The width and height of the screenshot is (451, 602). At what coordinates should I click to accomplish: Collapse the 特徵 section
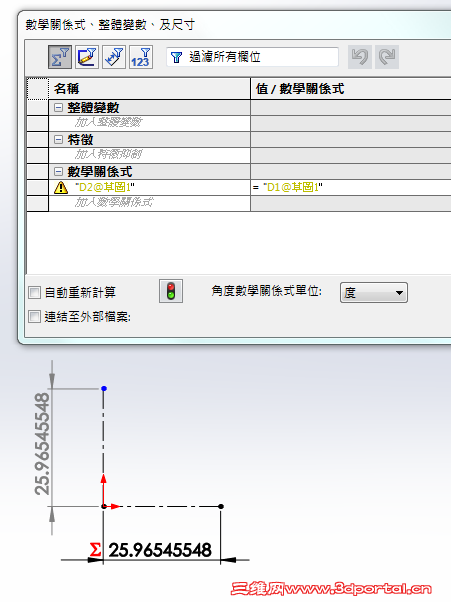pos(58,139)
